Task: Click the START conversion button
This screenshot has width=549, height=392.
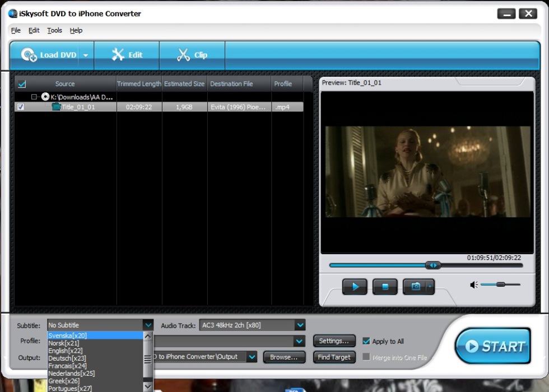Action: point(492,346)
